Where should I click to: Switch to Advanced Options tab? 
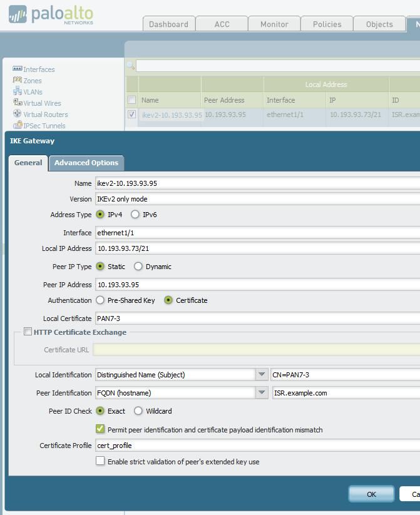86,163
